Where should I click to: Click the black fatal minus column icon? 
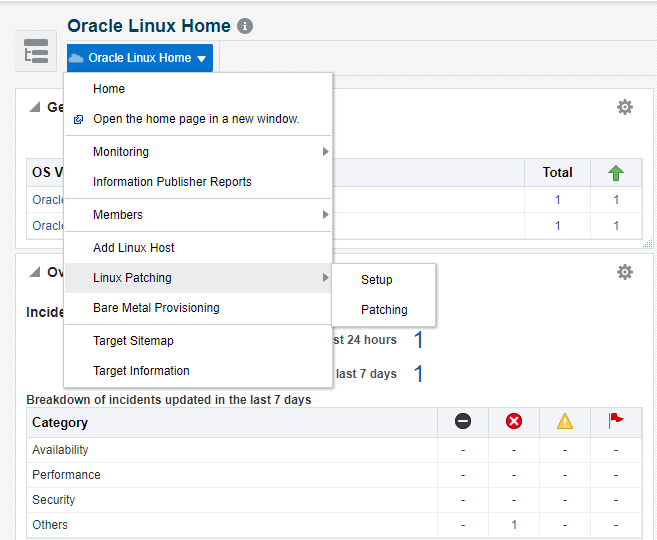click(463, 421)
